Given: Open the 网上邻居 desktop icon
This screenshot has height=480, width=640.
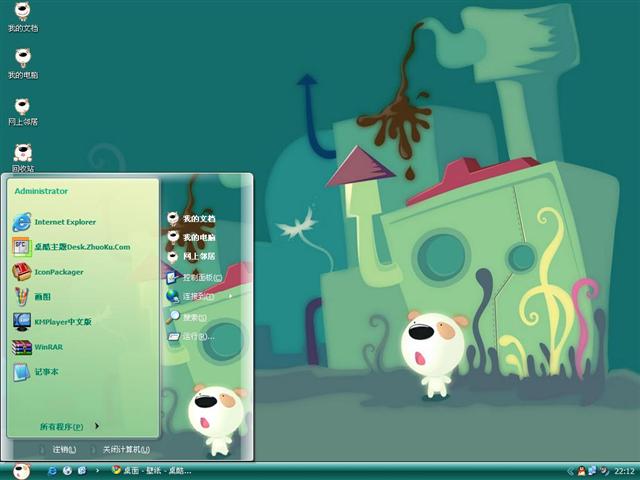Looking at the screenshot, I should click(x=23, y=111).
